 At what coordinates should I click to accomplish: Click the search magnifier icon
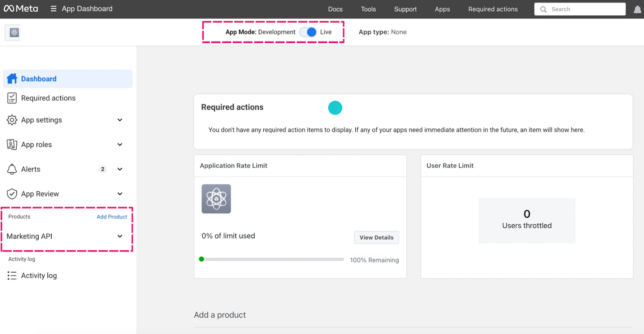pos(543,9)
